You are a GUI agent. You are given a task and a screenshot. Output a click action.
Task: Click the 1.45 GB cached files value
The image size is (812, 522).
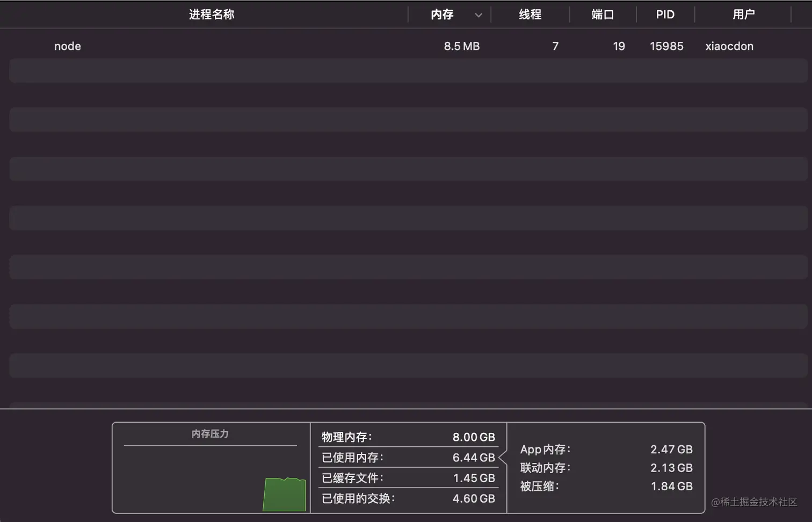[474, 478]
